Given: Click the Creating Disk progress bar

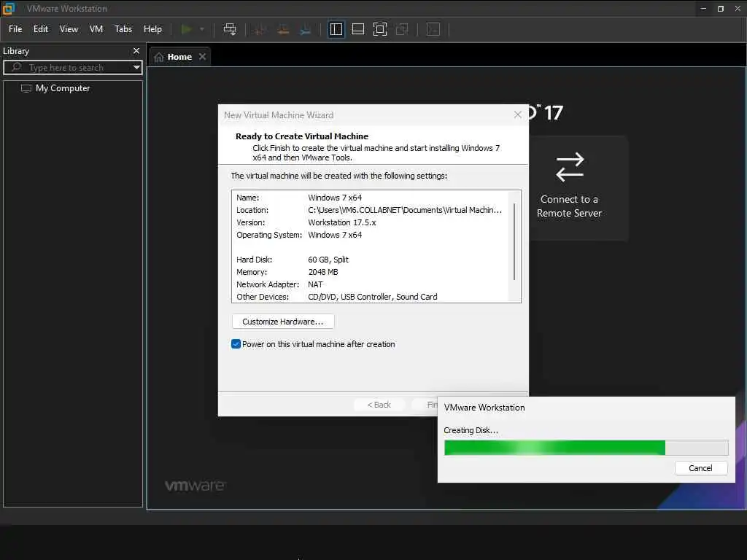Looking at the screenshot, I should 586,448.
